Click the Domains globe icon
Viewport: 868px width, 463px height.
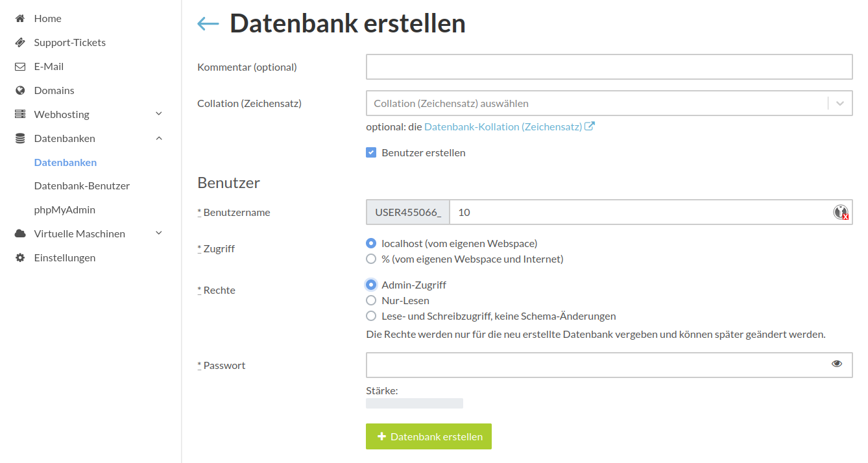[20, 91]
